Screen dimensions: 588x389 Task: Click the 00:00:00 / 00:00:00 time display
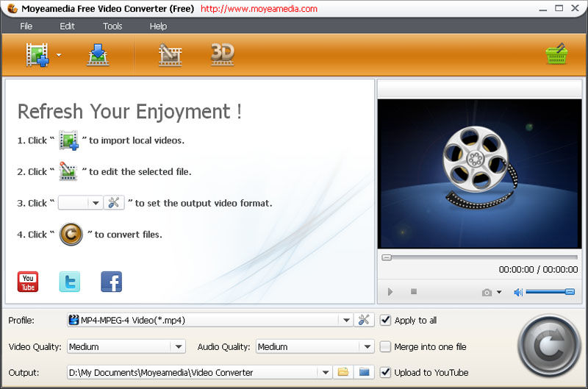(x=538, y=269)
